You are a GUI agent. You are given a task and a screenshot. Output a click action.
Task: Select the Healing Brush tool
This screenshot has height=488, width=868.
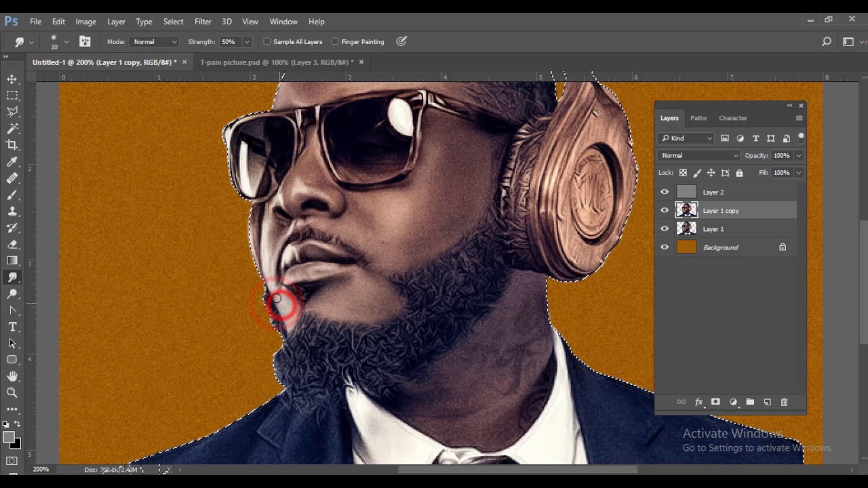(12, 178)
